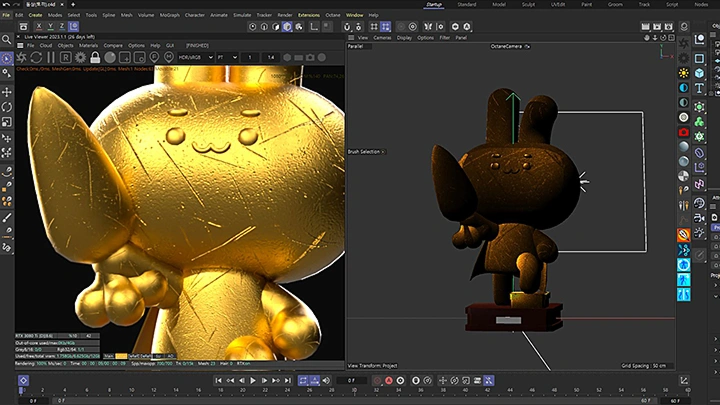Open search with the magnifier icon
The height and width of the screenshot is (405, 720).
point(6,40)
